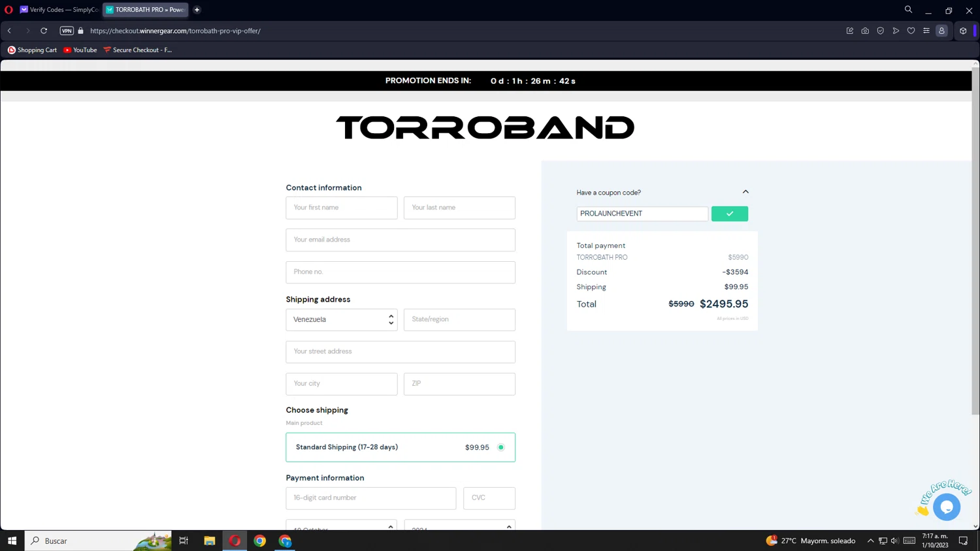
Task: Click the TORROBAND logo
Action: tap(485, 127)
